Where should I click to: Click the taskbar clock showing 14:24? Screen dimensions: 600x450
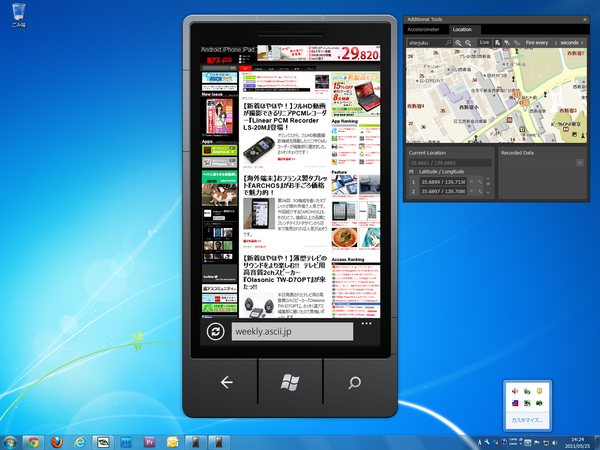578,443
